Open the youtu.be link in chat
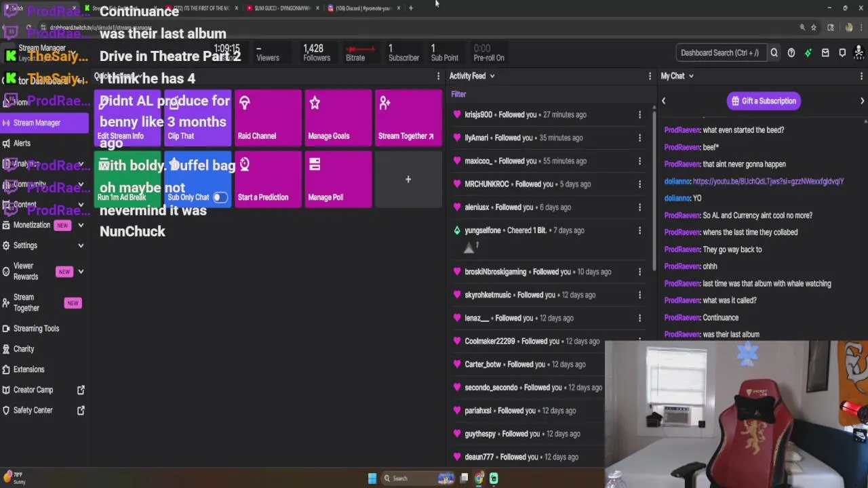The height and width of the screenshot is (488, 868). (x=768, y=181)
